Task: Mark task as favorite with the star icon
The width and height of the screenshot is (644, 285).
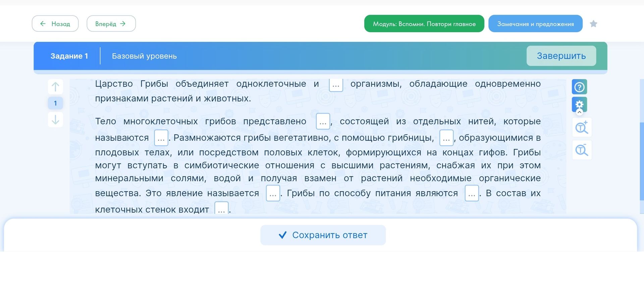Action: 593,24
